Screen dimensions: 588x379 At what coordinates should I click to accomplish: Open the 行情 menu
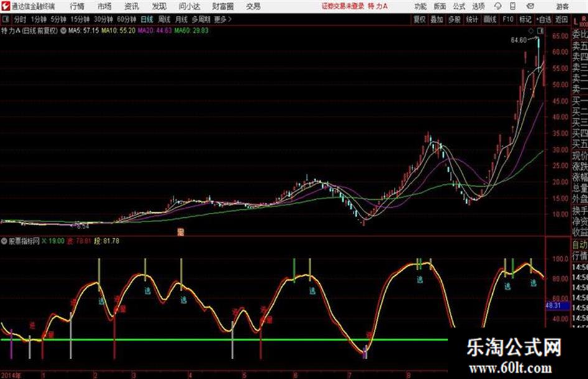[77, 6]
